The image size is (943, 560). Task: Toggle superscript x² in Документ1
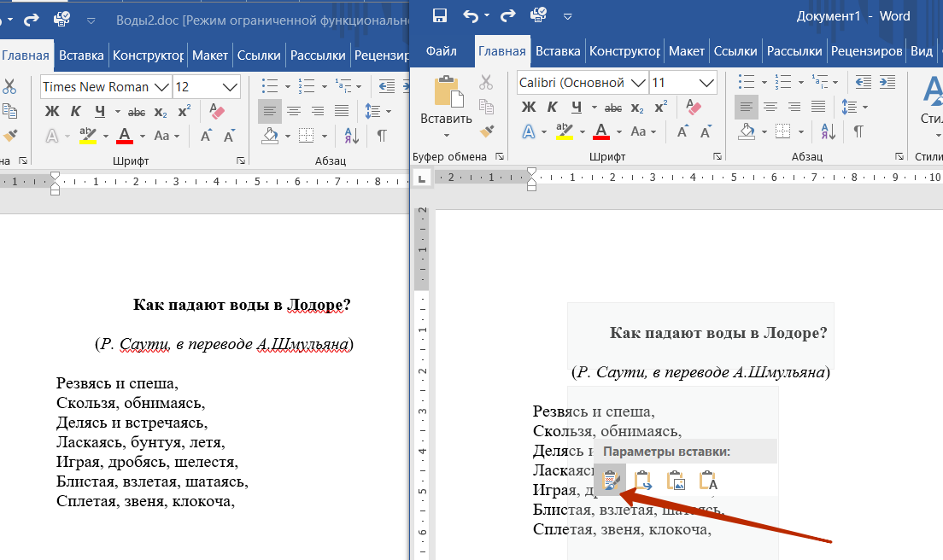point(661,107)
